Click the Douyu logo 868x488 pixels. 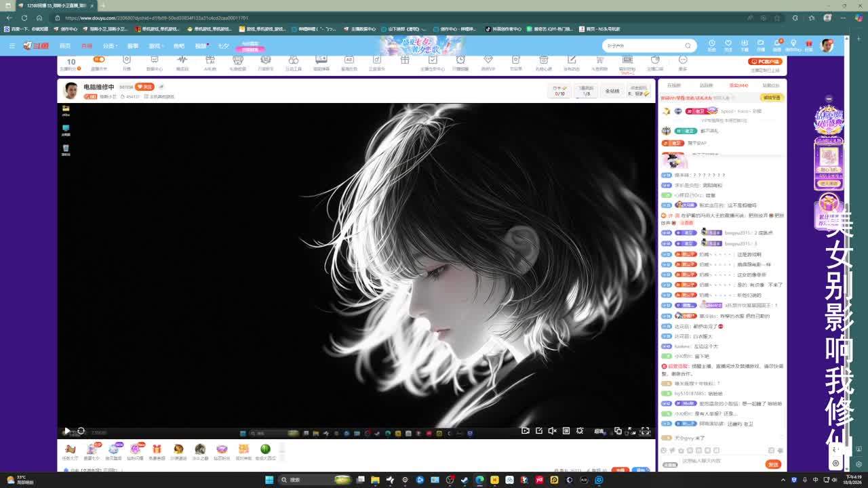point(37,46)
